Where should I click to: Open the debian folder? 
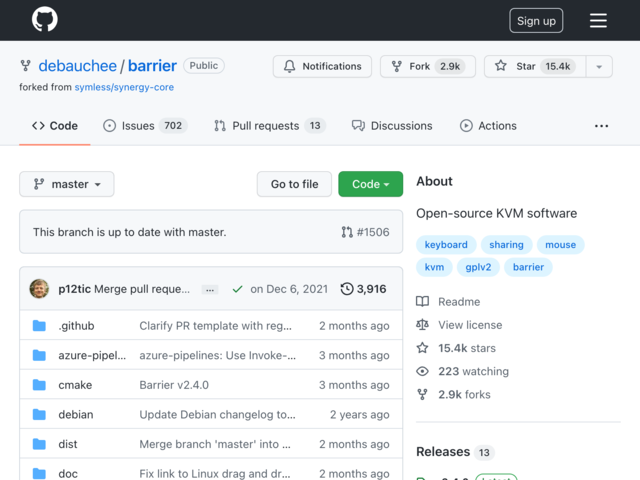click(76, 415)
